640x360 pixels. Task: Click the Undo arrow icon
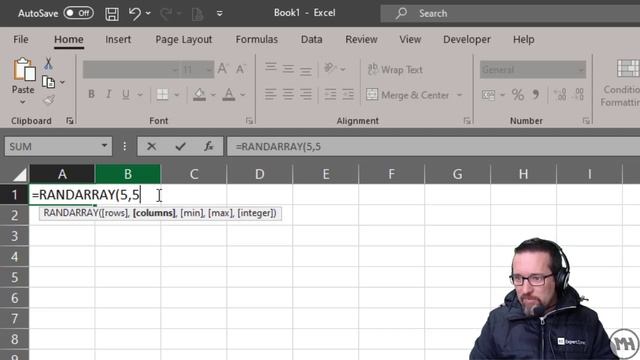[134, 14]
